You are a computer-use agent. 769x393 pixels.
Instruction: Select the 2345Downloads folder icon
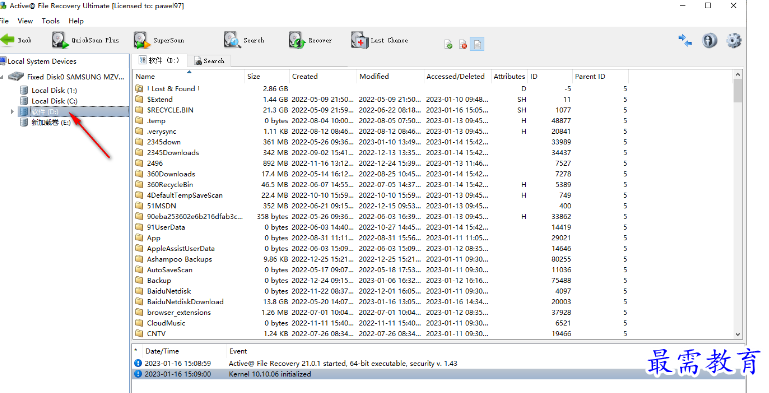pyautogui.click(x=139, y=153)
